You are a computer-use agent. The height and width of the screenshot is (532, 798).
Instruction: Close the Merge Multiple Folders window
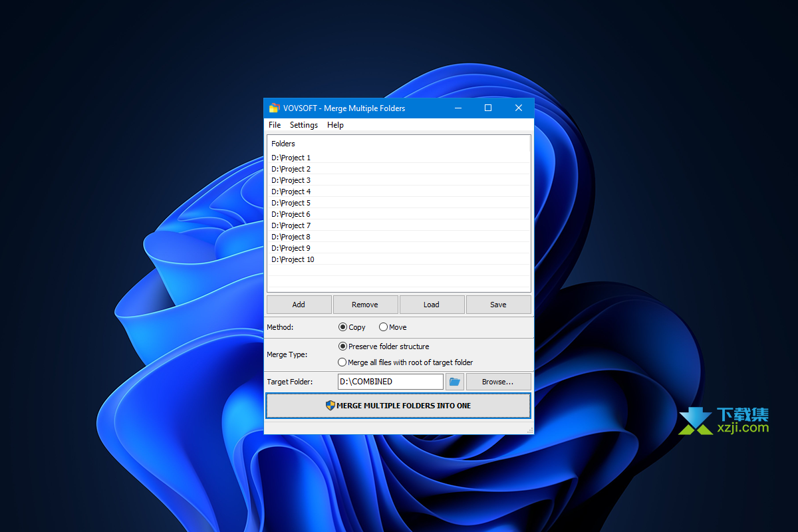pos(519,108)
